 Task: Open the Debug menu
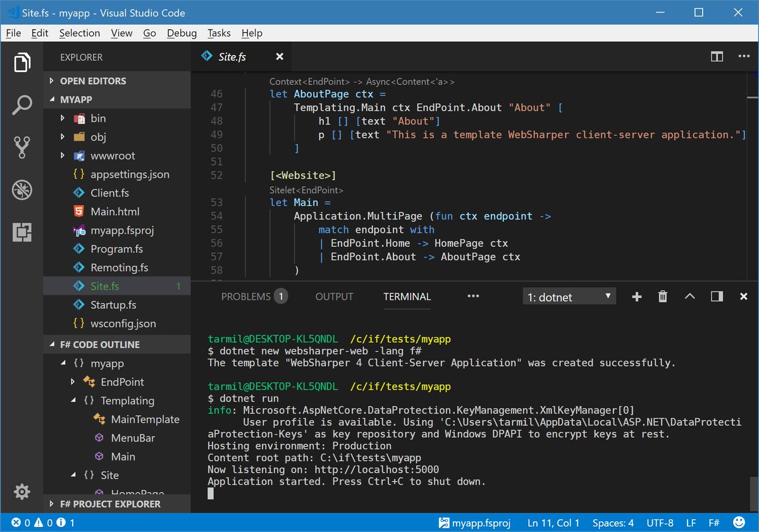[x=182, y=33]
